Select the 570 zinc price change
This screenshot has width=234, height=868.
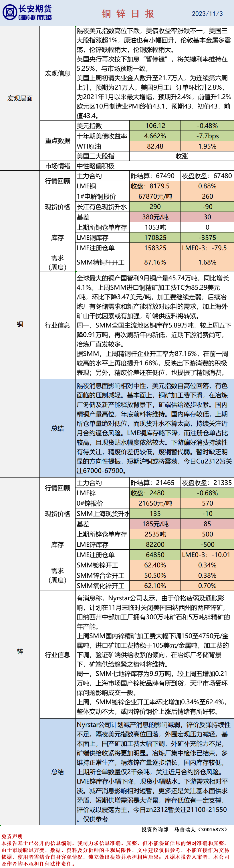[207, 503]
